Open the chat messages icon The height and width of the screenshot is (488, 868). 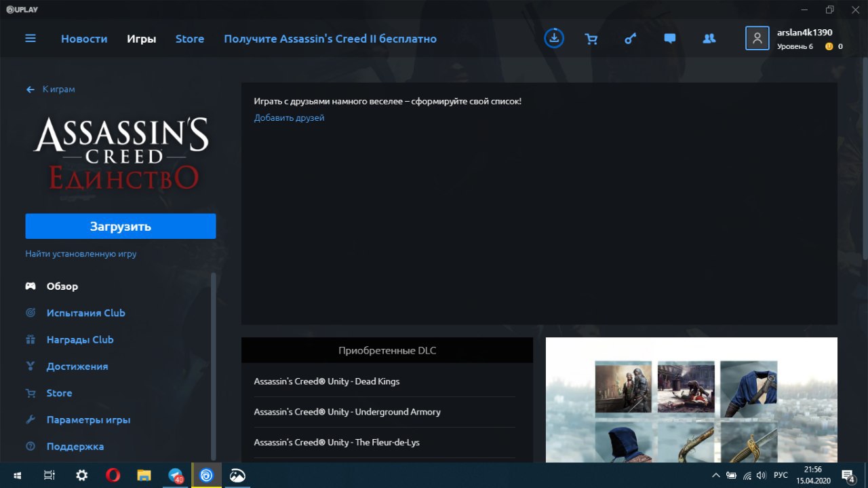coord(670,39)
